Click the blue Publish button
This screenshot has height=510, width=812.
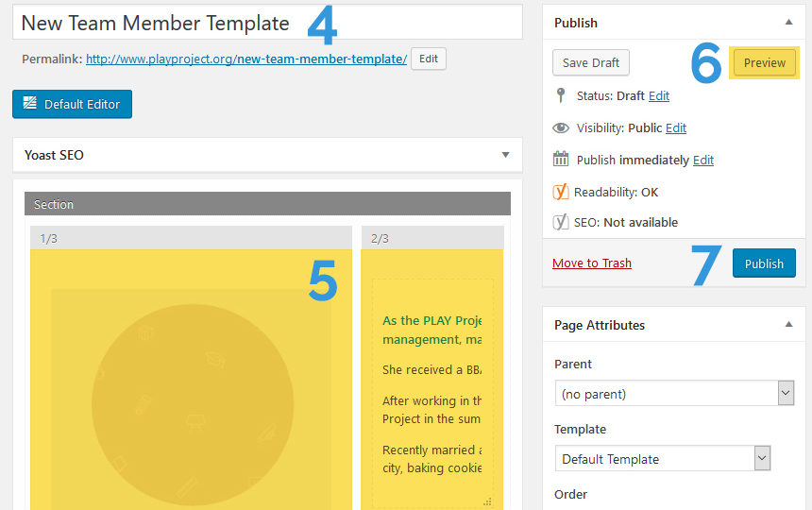(764, 263)
